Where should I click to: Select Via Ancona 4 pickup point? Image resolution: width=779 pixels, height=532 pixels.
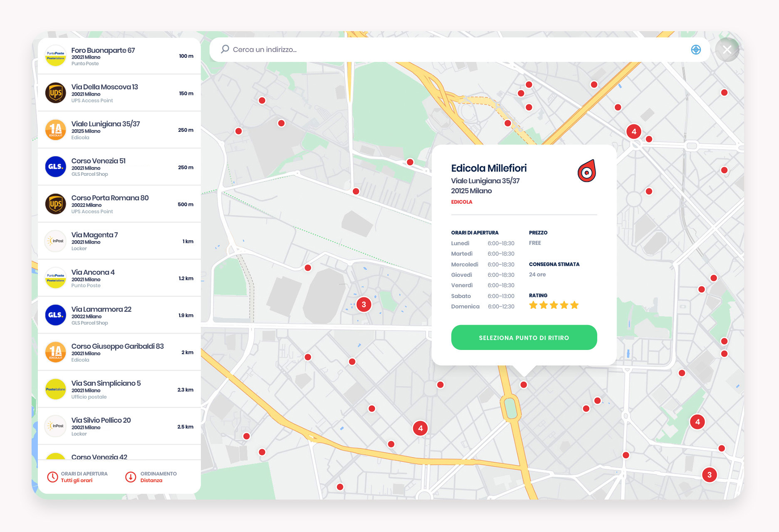click(119, 278)
